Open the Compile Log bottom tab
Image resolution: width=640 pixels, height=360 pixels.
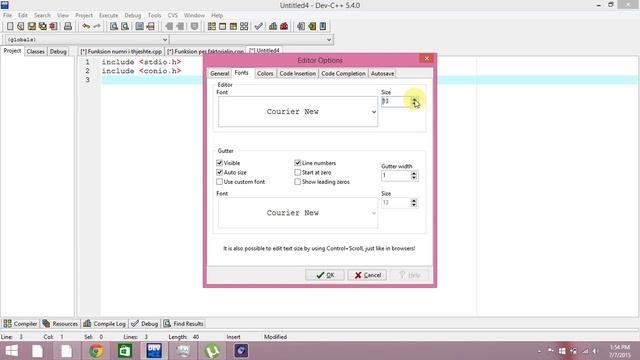(104, 324)
